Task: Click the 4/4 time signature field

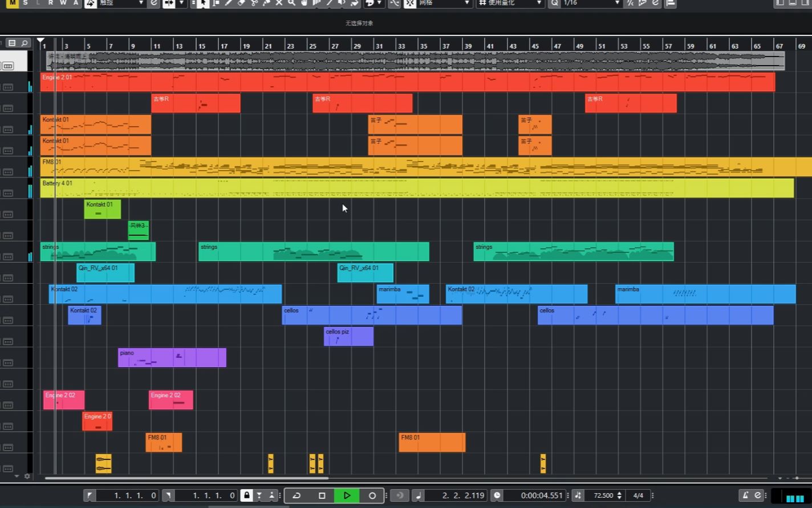Action: [x=638, y=495]
